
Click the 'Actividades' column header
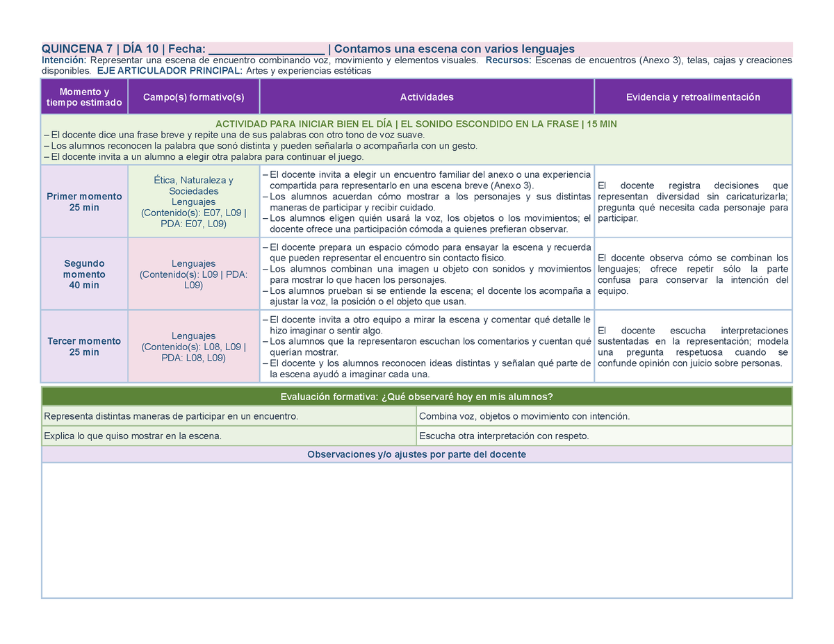coord(427,97)
